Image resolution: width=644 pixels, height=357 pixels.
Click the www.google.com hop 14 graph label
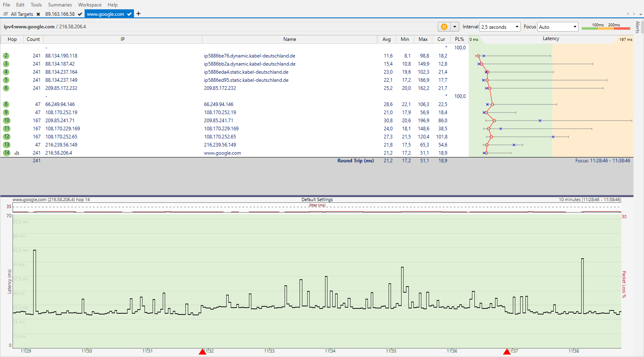[x=51, y=200]
